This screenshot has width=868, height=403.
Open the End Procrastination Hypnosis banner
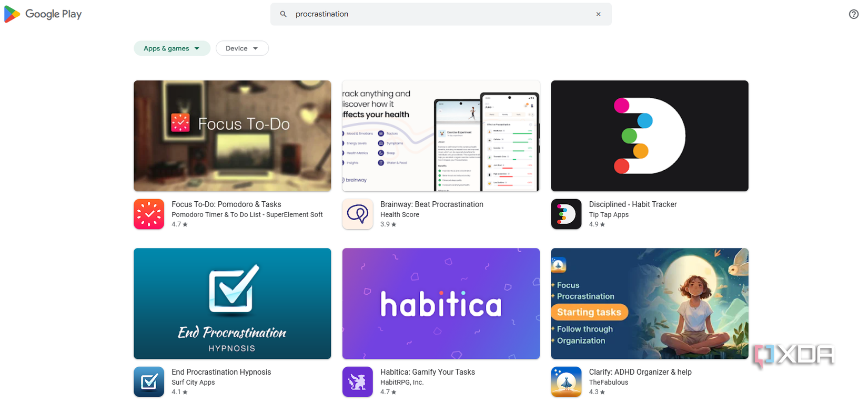[232, 304]
